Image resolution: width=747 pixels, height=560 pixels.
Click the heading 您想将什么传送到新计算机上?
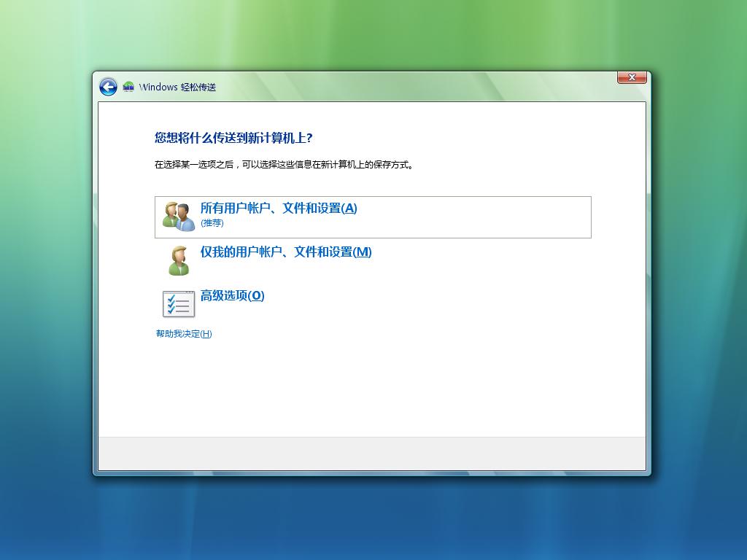click(233, 138)
